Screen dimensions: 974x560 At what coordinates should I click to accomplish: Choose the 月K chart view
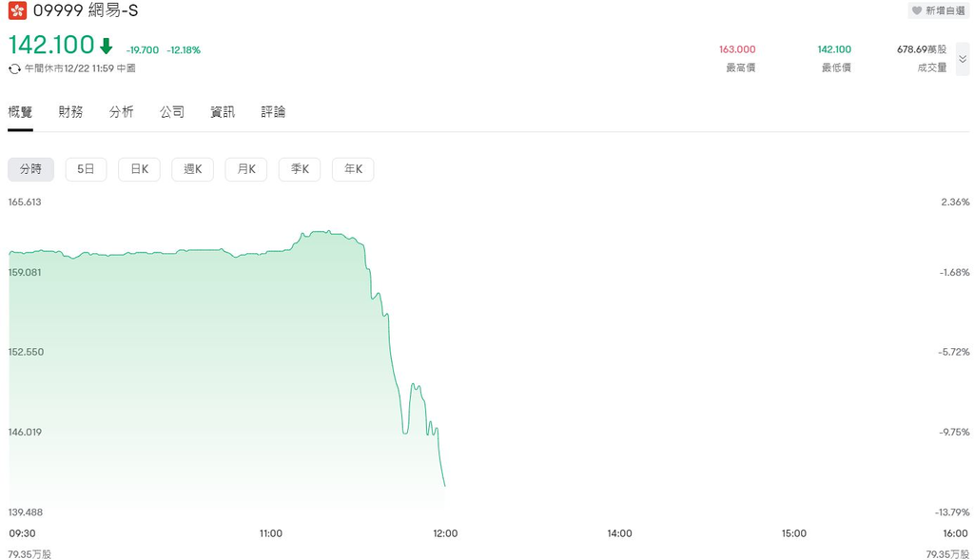click(x=246, y=169)
